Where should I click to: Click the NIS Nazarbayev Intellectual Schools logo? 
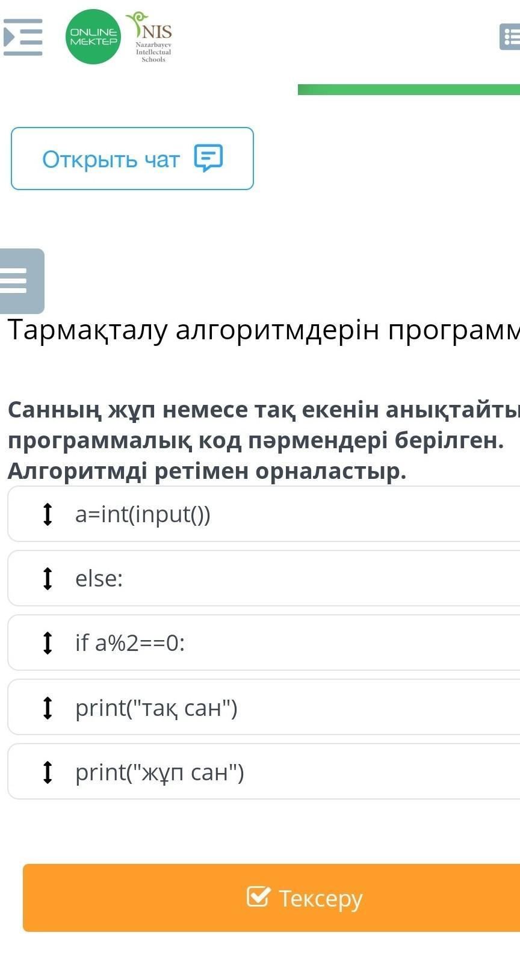[x=150, y=37]
